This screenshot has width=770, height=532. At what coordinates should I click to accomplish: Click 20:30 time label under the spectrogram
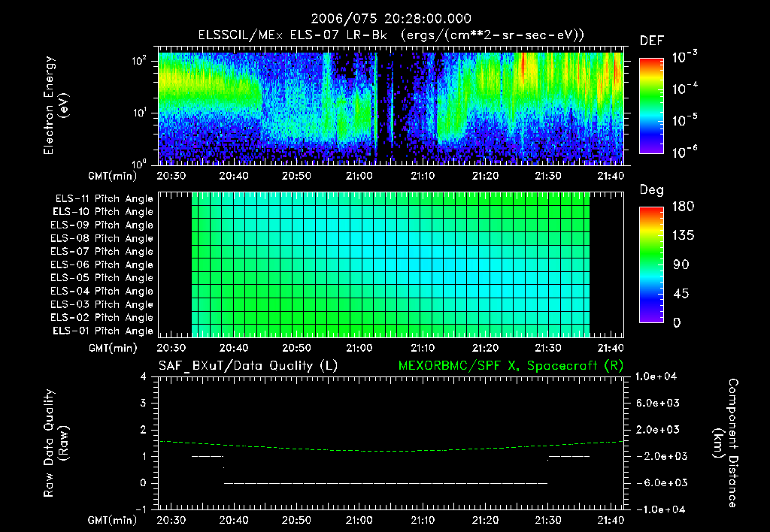point(171,176)
